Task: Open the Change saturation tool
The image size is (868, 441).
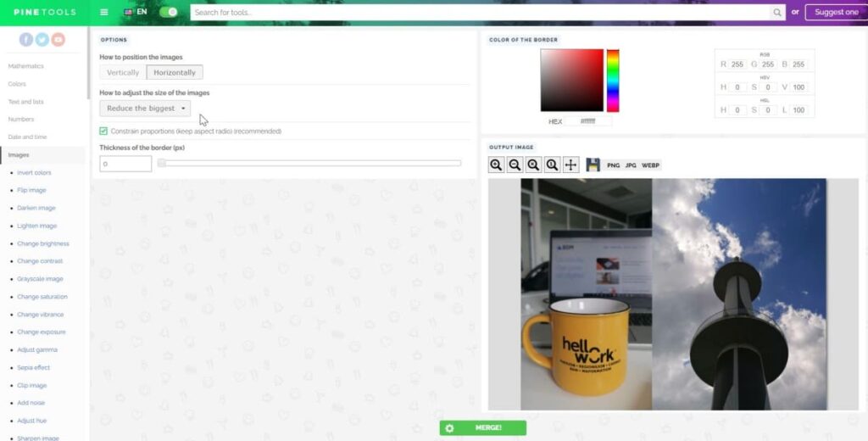Action: [42, 296]
